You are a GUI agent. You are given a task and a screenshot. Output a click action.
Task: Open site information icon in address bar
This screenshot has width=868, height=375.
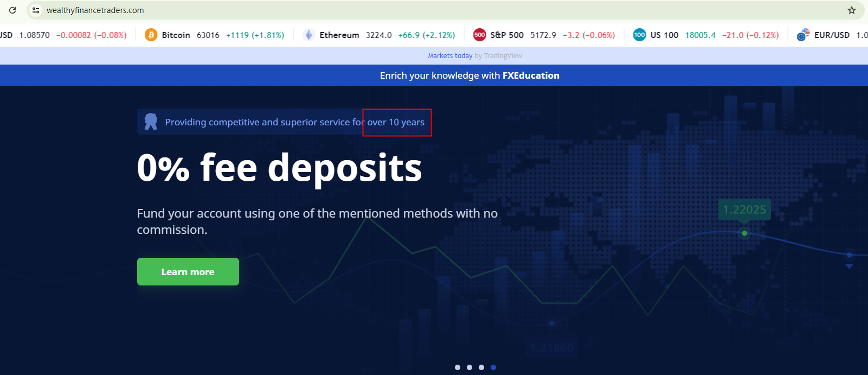click(x=36, y=10)
